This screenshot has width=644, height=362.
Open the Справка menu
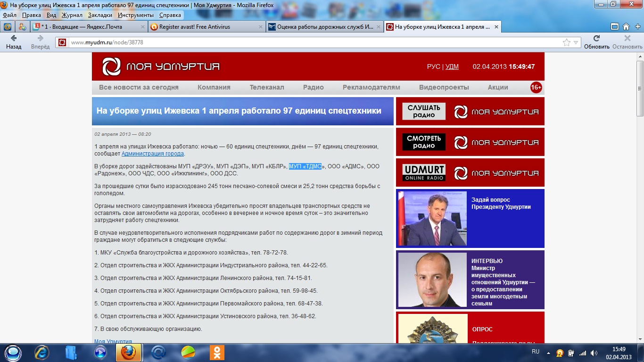point(170,15)
